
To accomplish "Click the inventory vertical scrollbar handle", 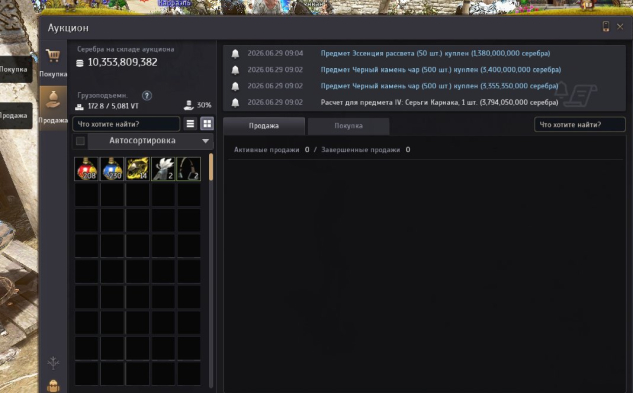I will 210,167.
